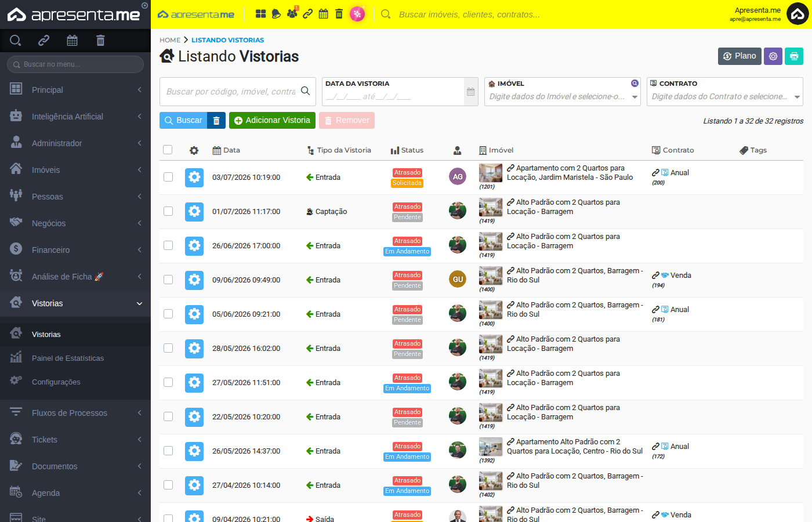Toggle the select-all checkbox in table header

168,150
